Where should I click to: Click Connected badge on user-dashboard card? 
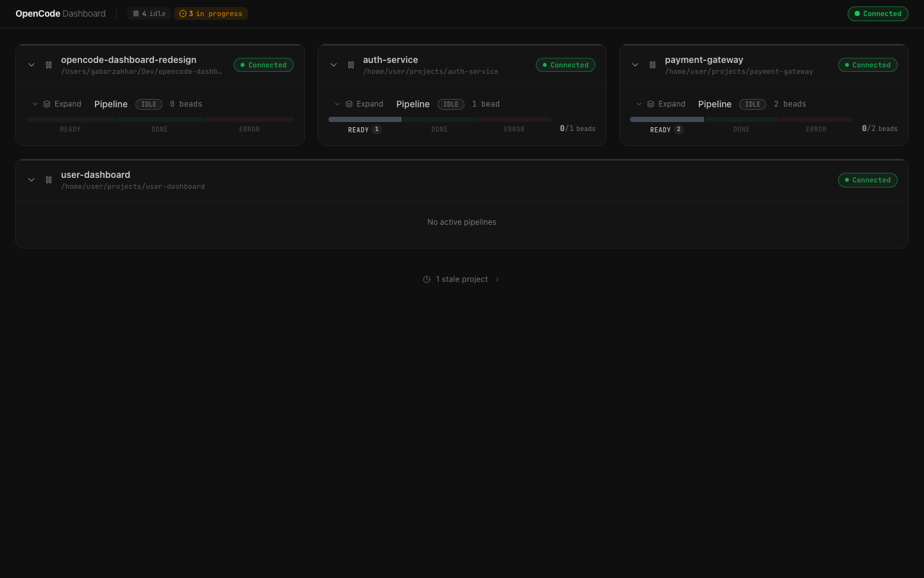click(868, 180)
